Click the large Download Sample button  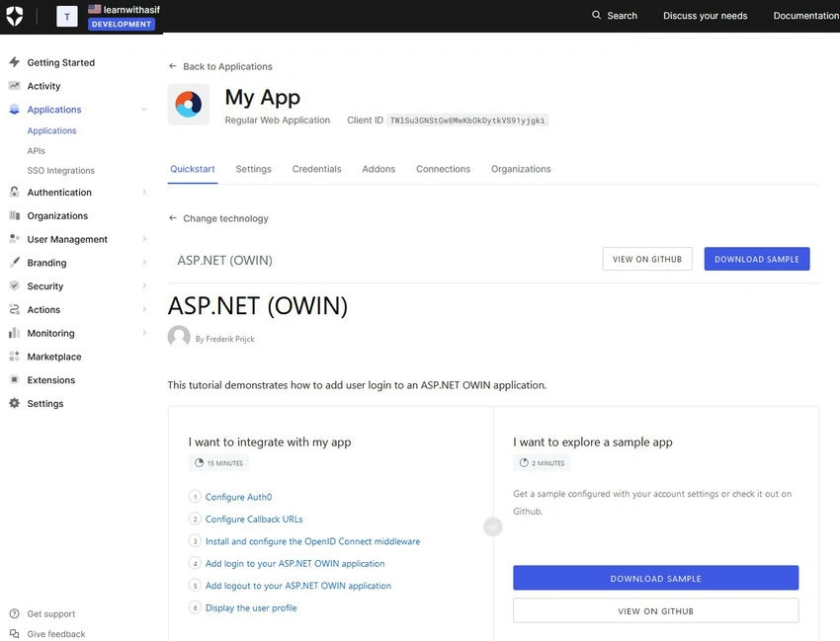click(x=656, y=579)
